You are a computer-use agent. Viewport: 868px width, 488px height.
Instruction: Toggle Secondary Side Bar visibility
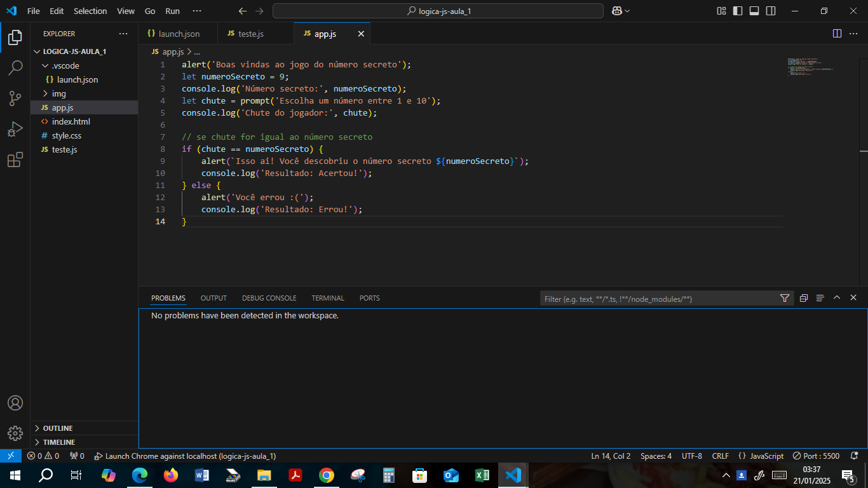tap(771, 11)
